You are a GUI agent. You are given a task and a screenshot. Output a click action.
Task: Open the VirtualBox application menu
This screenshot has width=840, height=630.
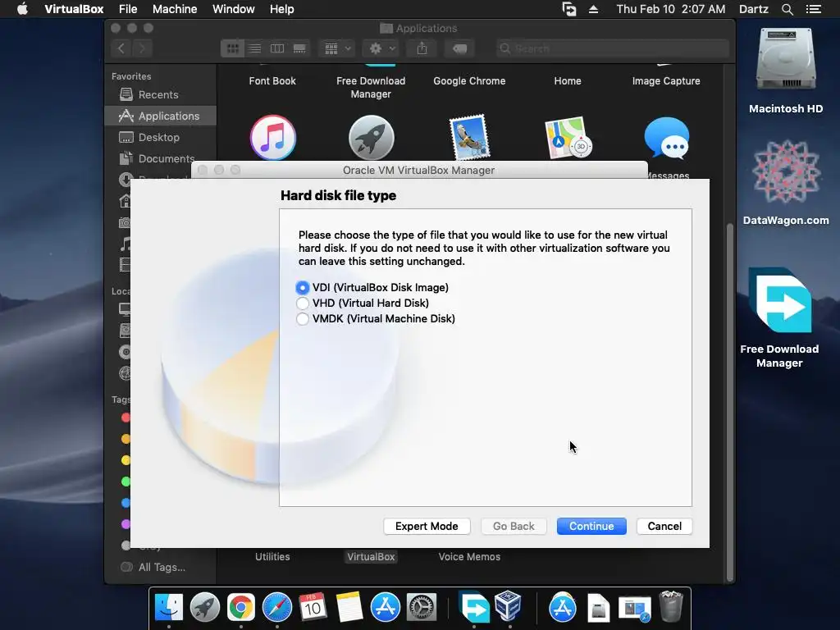pyautogui.click(x=74, y=9)
